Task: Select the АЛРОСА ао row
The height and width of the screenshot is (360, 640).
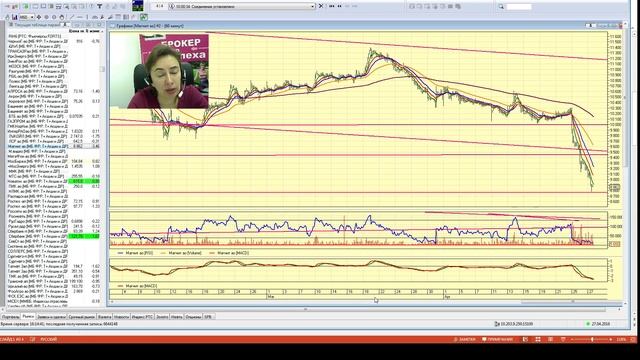Action: (53, 91)
